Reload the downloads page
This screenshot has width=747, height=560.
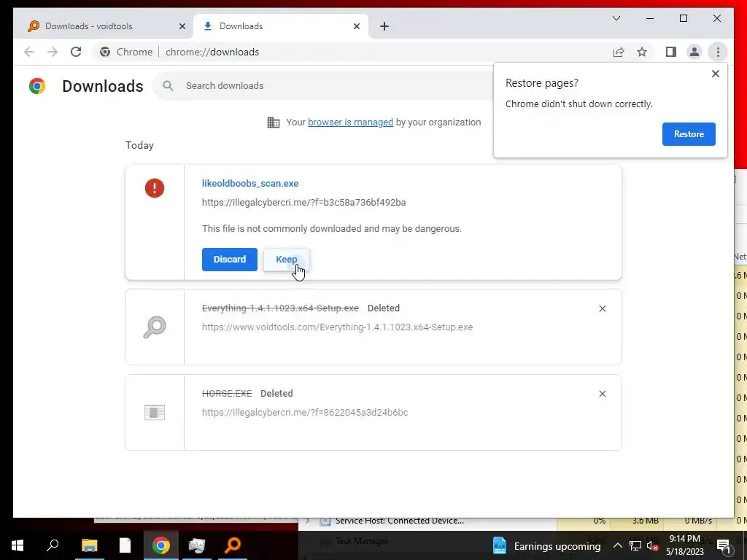[76, 52]
